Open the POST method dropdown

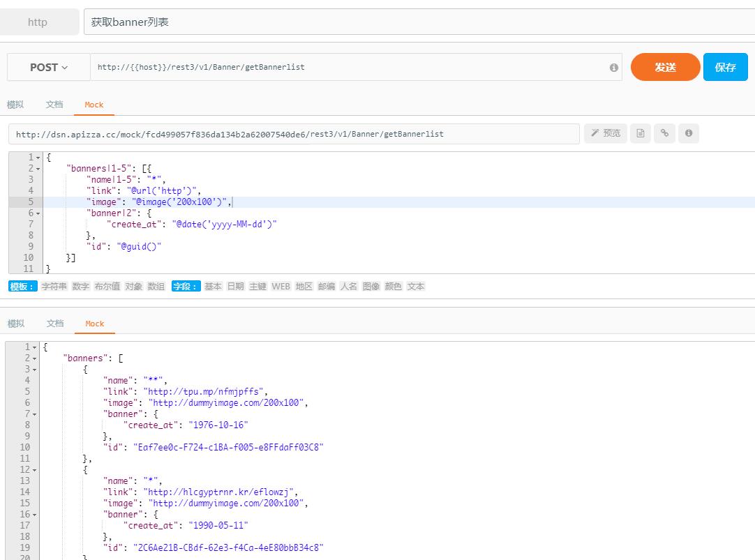49,68
